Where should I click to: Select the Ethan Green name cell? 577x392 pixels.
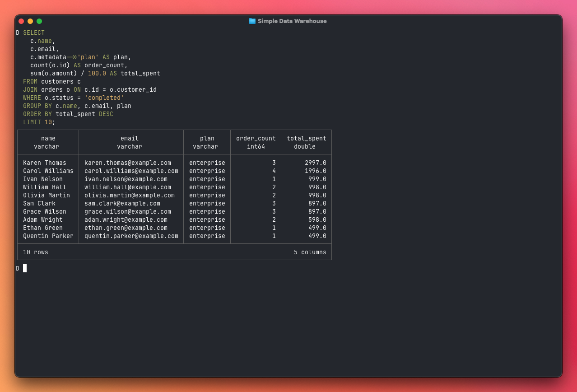tap(43, 228)
